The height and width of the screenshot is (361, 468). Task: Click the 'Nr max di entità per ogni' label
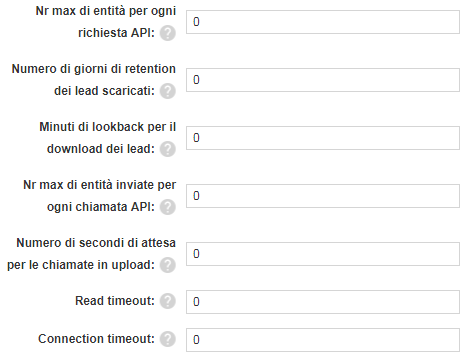tap(106, 11)
